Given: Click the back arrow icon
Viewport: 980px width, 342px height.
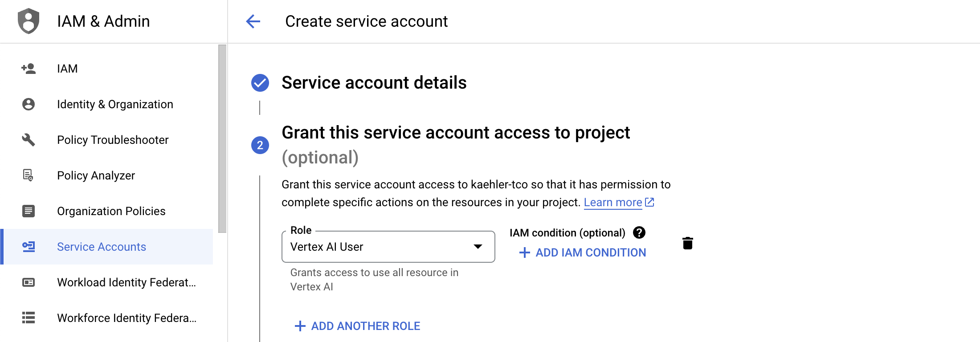Looking at the screenshot, I should tap(253, 21).
